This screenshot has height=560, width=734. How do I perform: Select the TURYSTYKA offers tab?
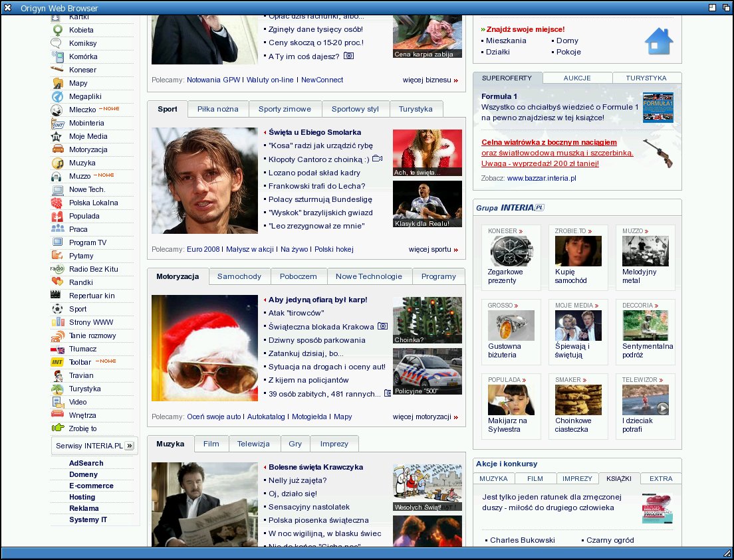(x=646, y=78)
